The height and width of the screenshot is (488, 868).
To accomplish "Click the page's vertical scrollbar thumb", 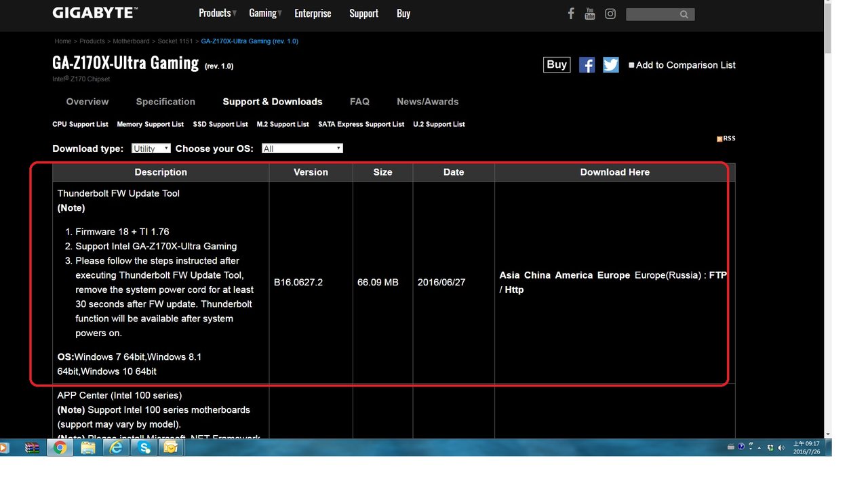I will [828, 27].
